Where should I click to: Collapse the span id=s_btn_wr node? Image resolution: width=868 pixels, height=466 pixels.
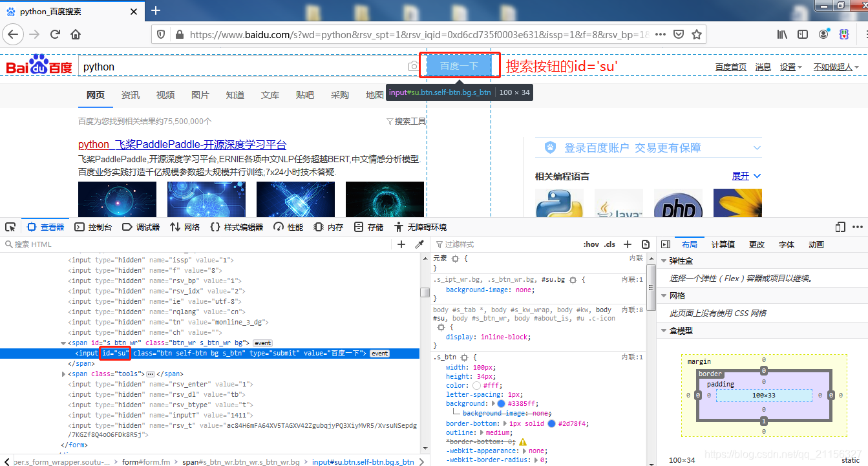(63, 343)
